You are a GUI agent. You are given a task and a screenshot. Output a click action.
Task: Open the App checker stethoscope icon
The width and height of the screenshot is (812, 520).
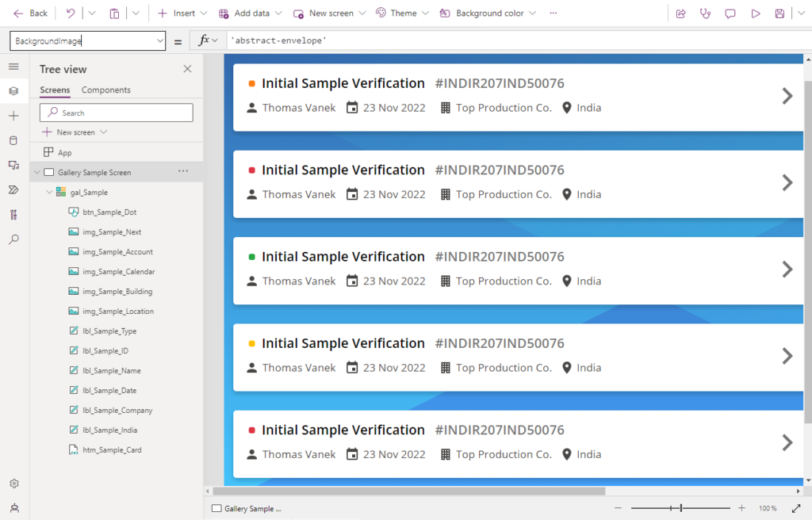(x=705, y=13)
